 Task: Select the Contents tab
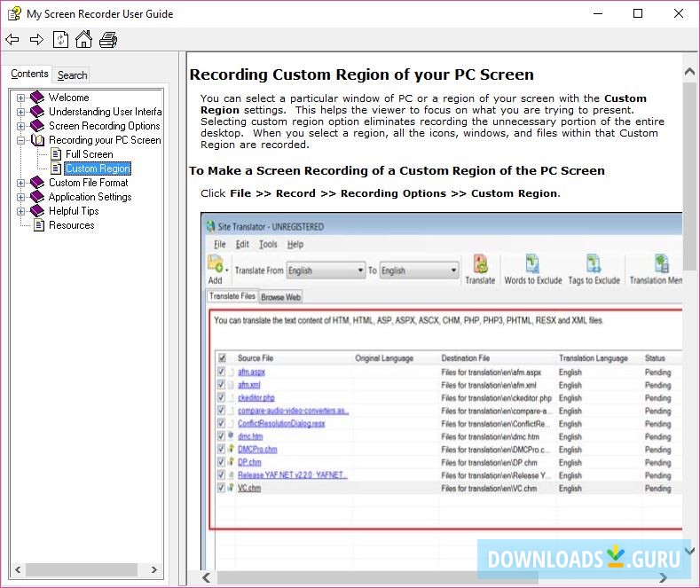point(29,74)
